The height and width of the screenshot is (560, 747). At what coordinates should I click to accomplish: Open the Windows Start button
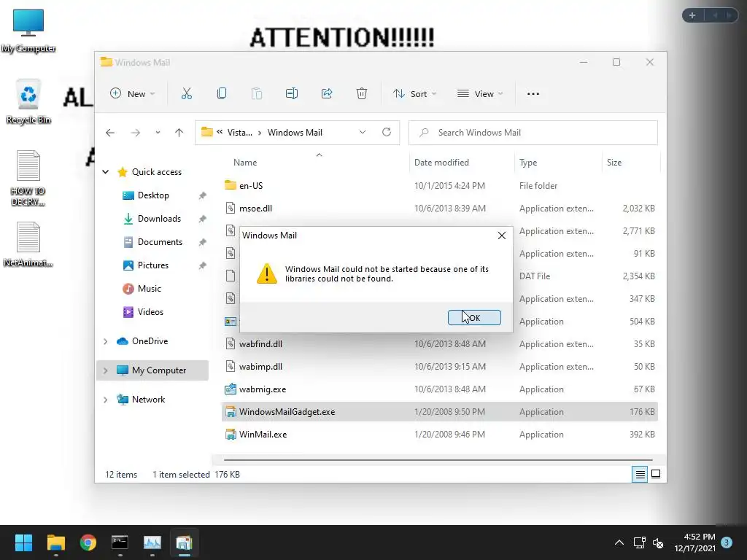coord(23,542)
